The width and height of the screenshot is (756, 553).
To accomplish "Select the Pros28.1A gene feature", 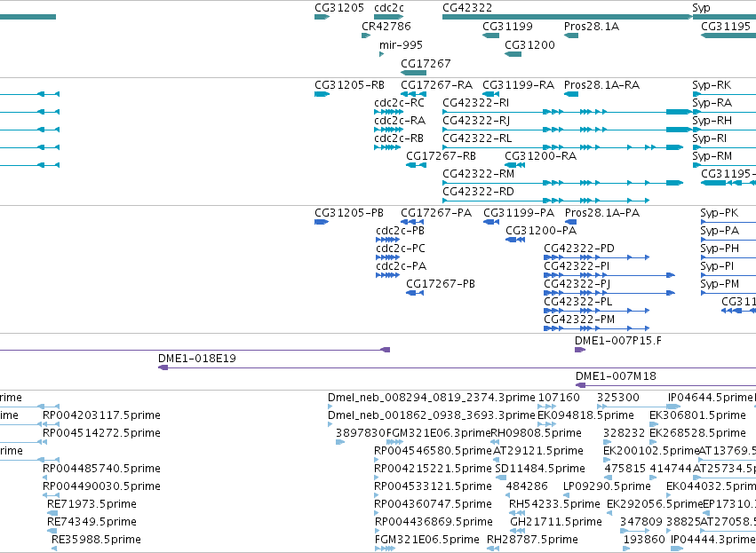I will tap(571, 36).
